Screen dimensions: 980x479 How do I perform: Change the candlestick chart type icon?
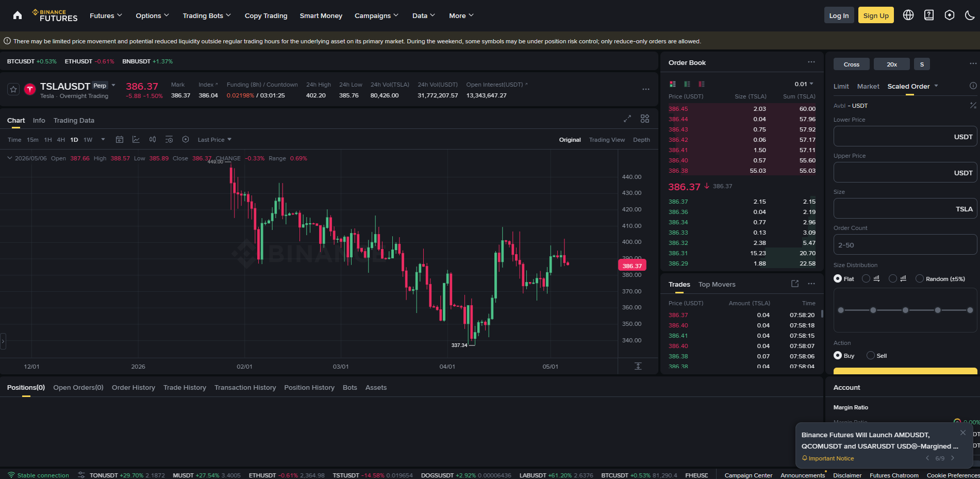click(x=153, y=139)
